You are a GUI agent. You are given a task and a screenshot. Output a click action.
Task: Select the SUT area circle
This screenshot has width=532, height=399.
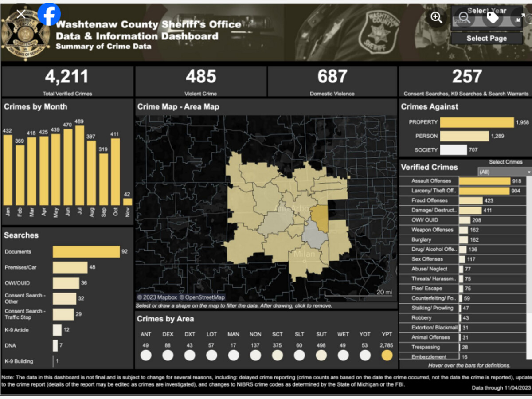click(321, 355)
